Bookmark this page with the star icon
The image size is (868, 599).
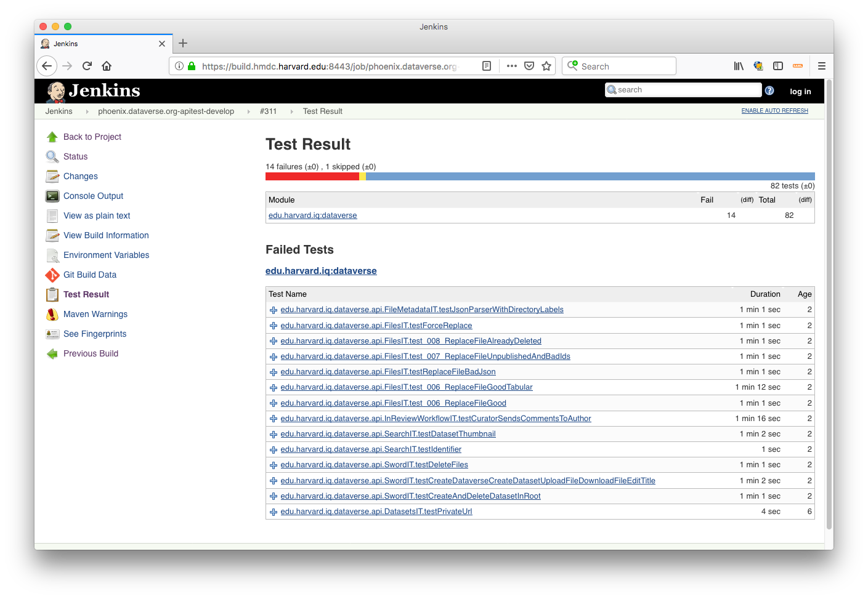pos(546,66)
